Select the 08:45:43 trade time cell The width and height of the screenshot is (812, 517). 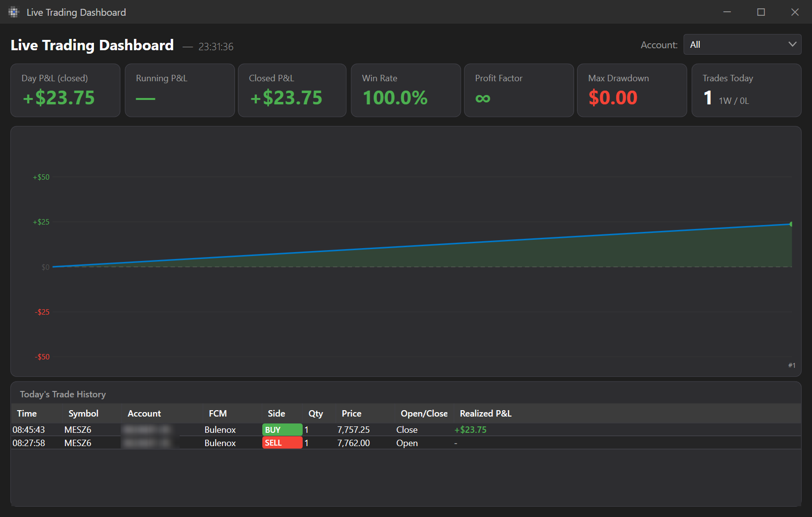tap(29, 430)
